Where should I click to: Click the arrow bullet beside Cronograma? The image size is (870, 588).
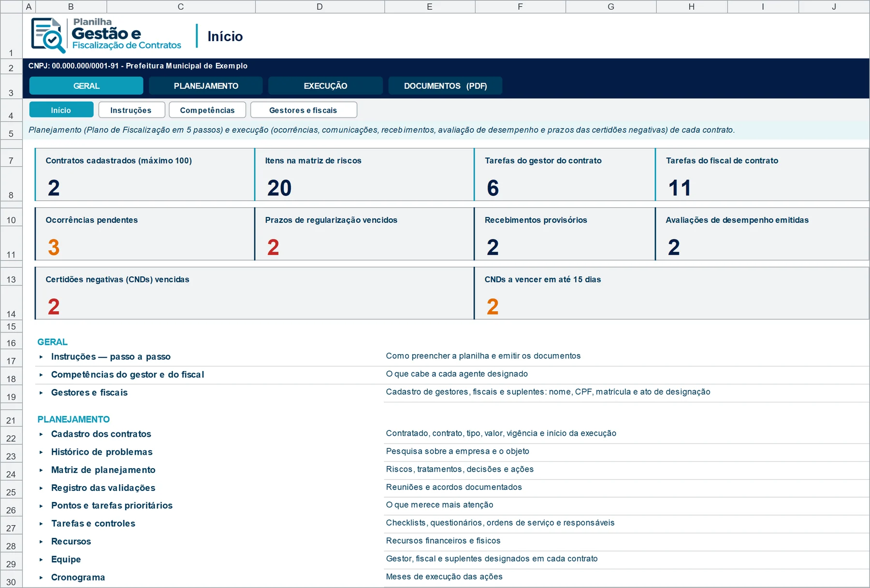[41, 577]
